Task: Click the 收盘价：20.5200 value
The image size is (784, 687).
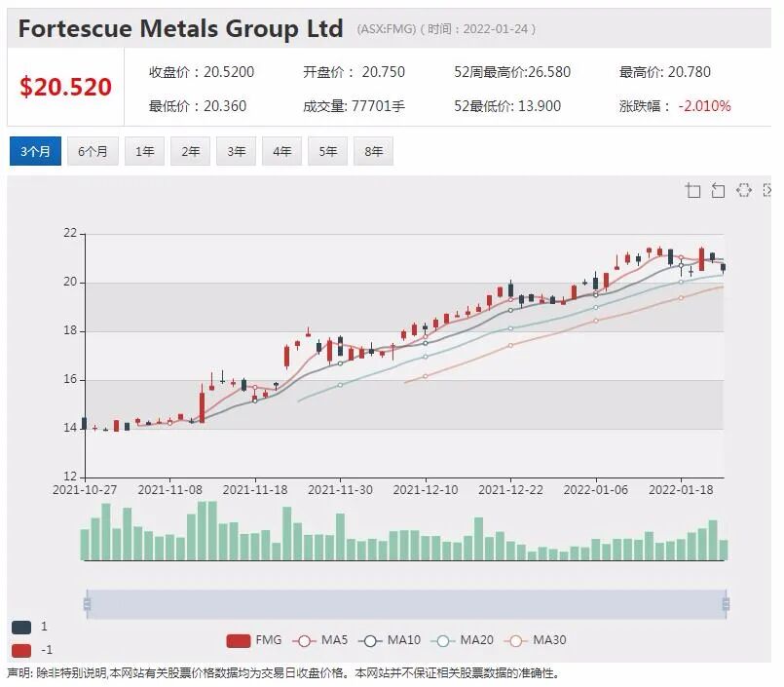Action: (202, 72)
